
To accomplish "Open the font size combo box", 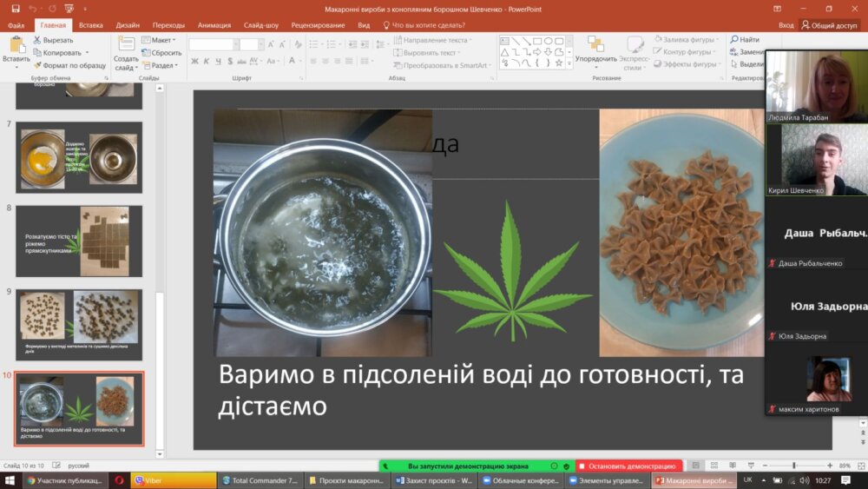I will click(252, 44).
